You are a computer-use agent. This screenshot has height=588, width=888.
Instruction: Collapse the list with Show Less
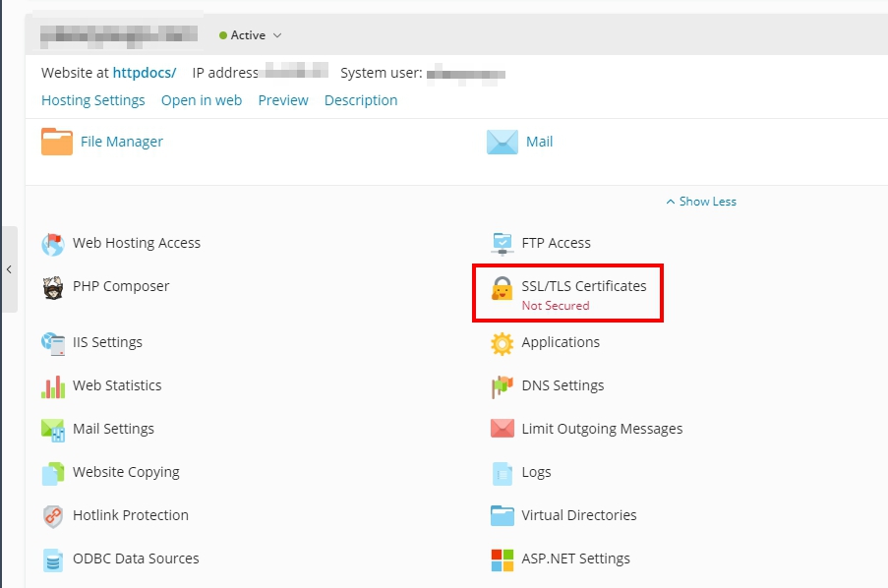coord(701,202)
